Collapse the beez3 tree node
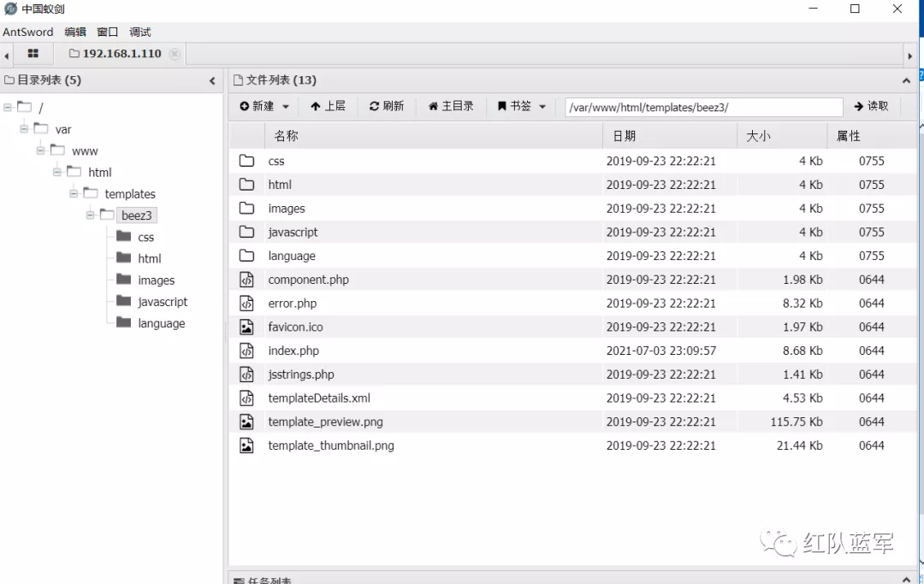This screenshot has height=584, width=924. tap(90, 215)
